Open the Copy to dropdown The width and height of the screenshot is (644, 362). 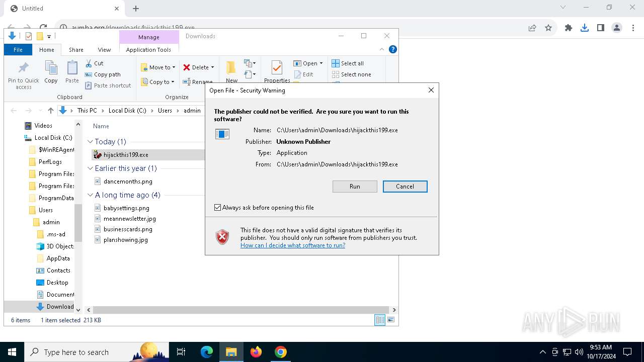click(158, 82)
